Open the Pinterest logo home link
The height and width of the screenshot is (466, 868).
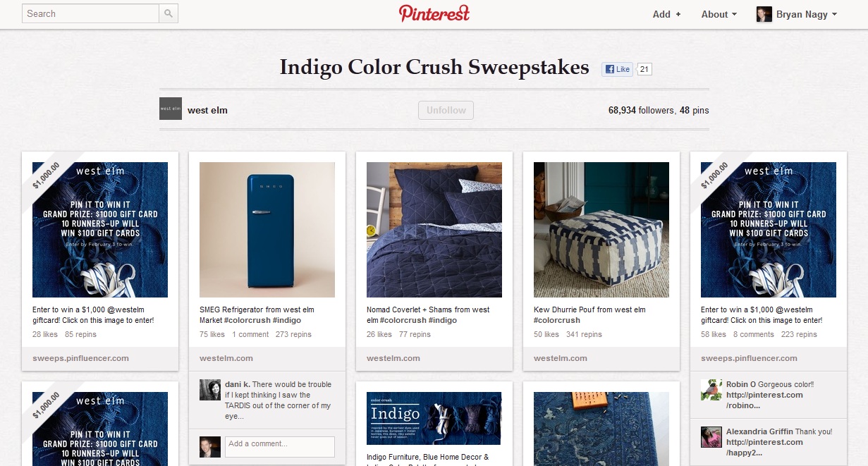[434, 13]
